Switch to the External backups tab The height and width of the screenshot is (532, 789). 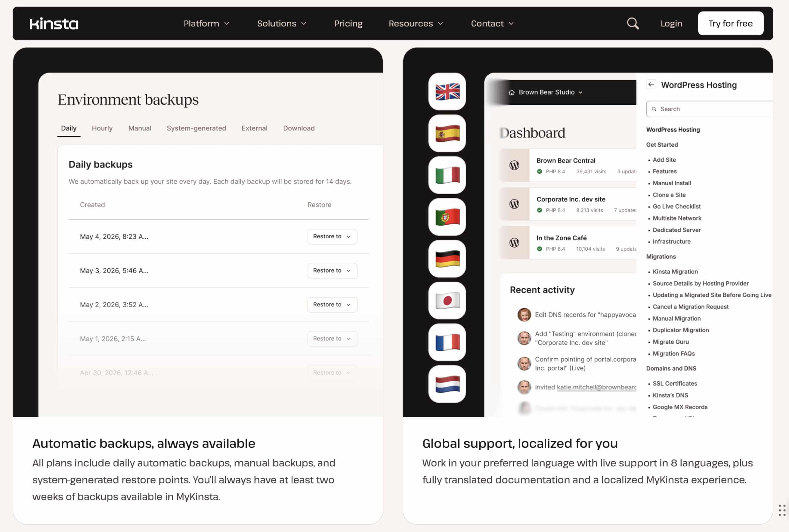254,128
